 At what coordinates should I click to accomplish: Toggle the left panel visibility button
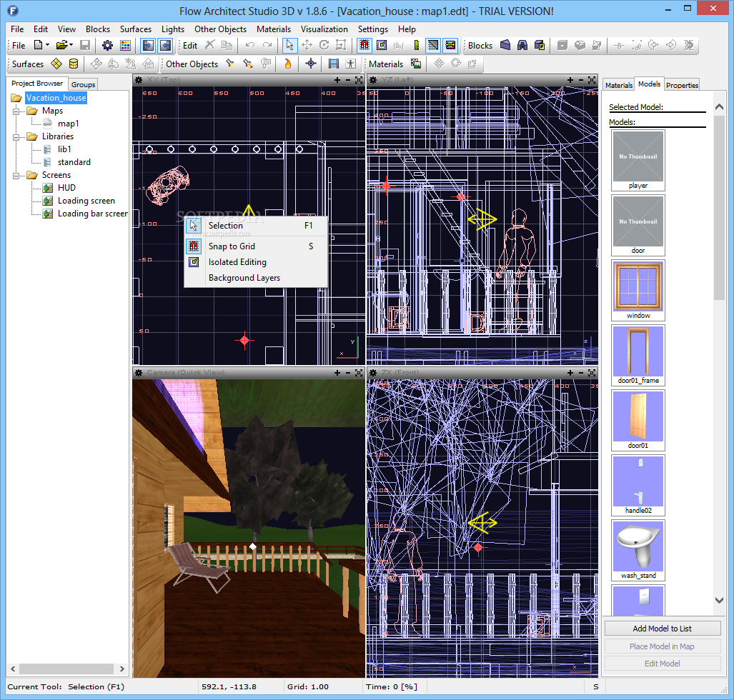click(149, 46)
